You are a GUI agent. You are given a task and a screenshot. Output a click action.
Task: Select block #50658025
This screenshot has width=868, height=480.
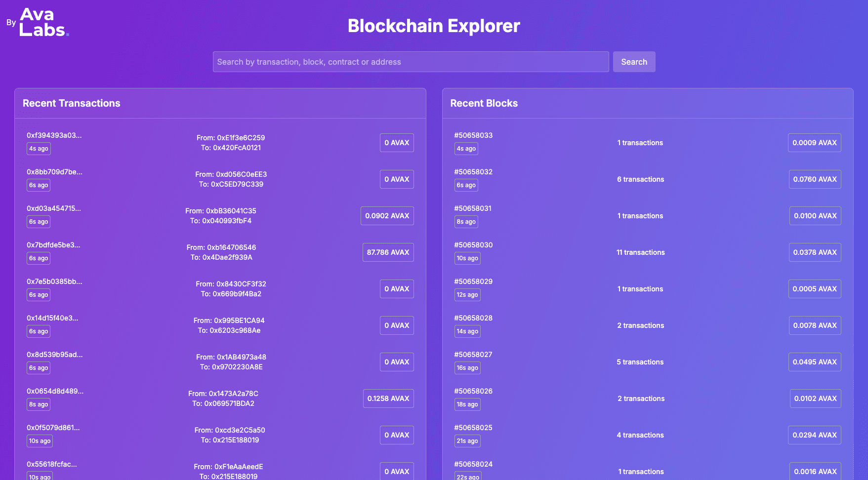(x=473, y=428)
